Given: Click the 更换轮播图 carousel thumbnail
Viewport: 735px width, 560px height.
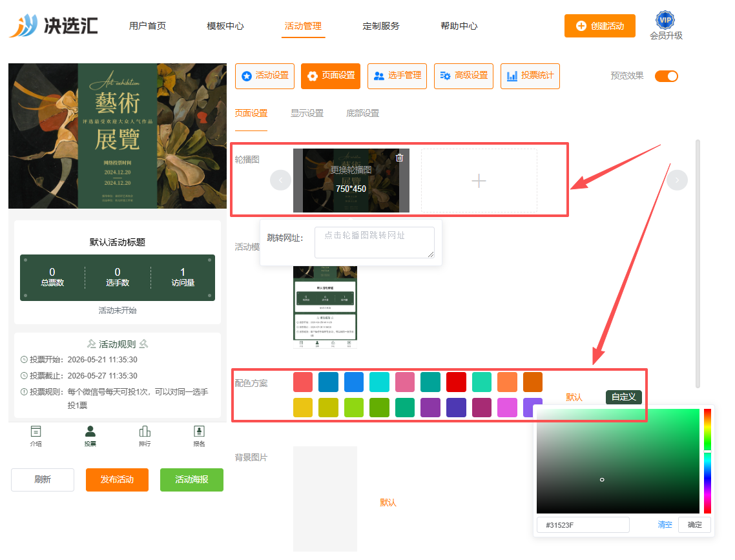Looking at the screenshot, I should click(x=351, y=180).
